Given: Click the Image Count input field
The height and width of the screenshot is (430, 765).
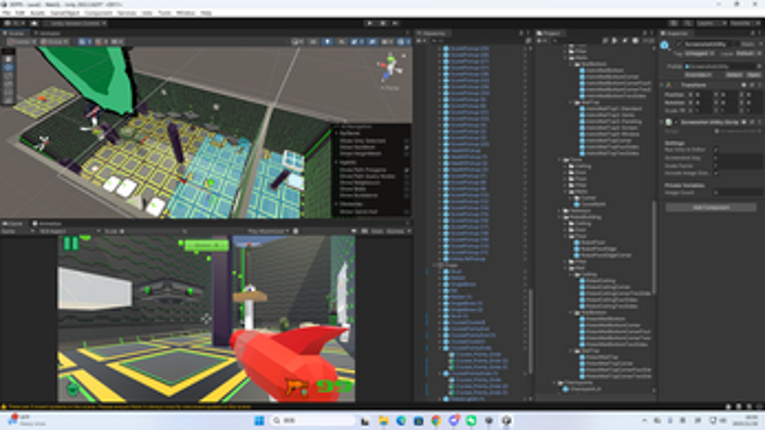Looking at the screenshot, I should [737, 193].
